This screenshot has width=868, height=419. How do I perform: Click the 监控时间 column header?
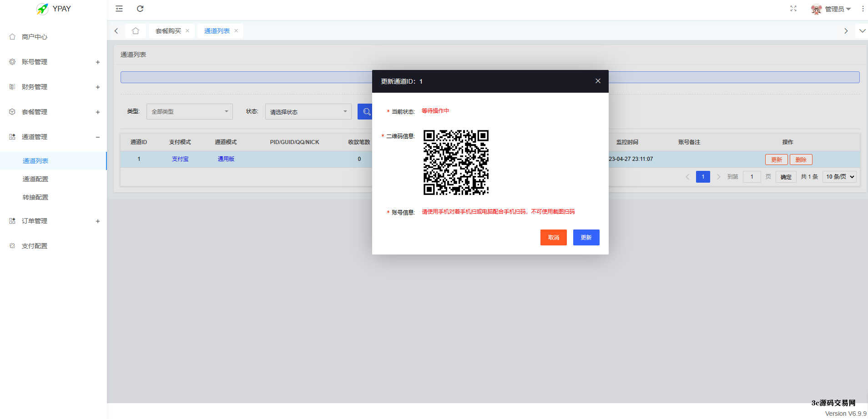[x=627, y=142]
